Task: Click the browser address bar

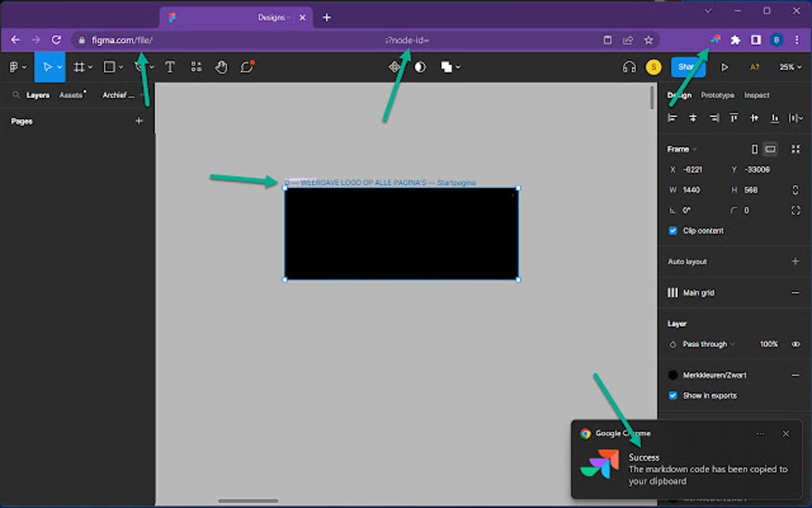Action: point(318,39)
